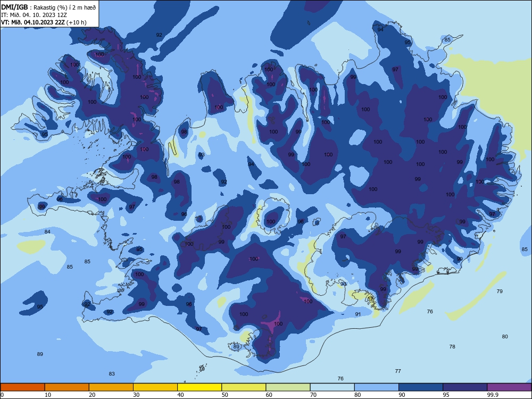The width and height of the screenshot is (532, 399).
Task: Click the '90' legend tick label
Action: point(402,395)
